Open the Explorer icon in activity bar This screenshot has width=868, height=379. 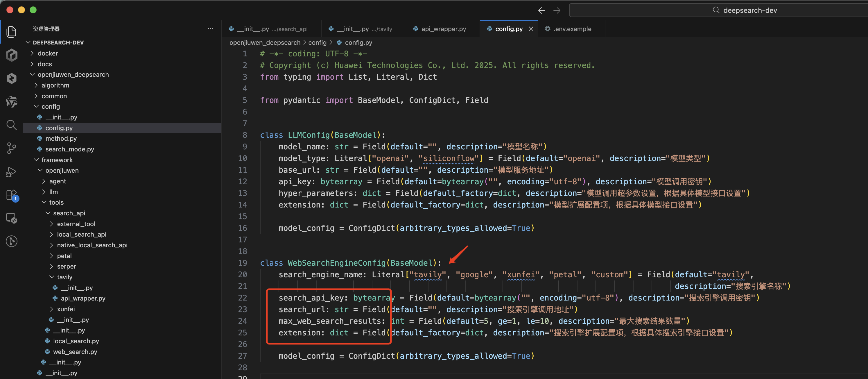(11, 32)
